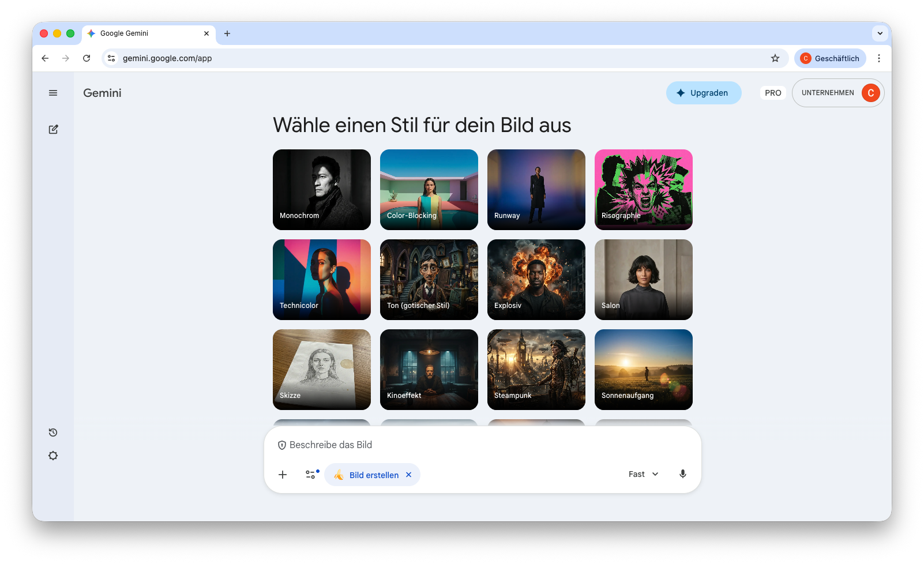Expand the Fast model dropdown
Viewport: 924px width, 564px height.
(643, 474)
